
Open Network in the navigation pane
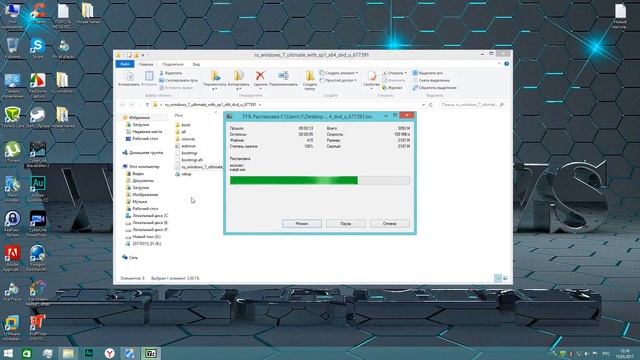[130, 258]
